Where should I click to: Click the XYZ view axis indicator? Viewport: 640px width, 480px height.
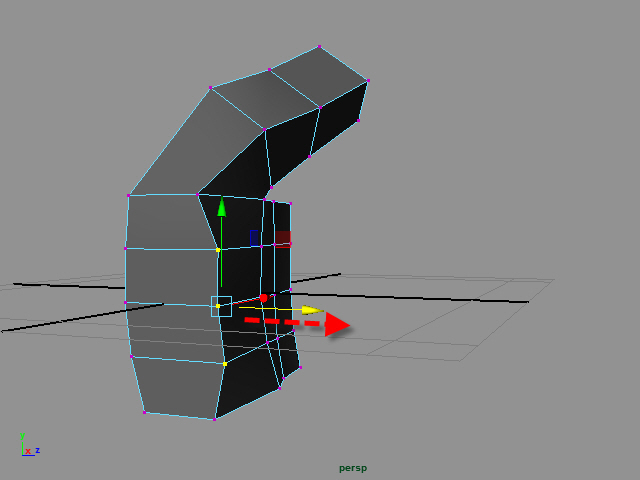click(x=30, y=445)
